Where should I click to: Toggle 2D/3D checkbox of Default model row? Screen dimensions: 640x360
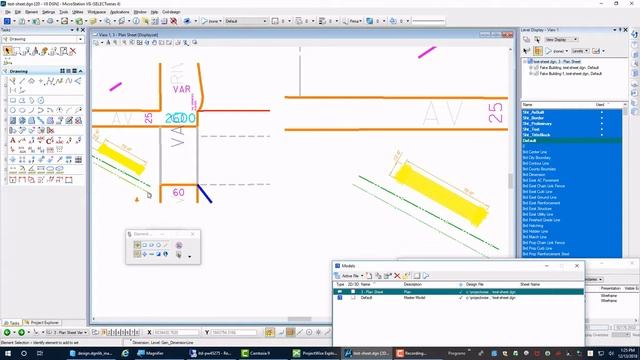click(x=353, y=298)
